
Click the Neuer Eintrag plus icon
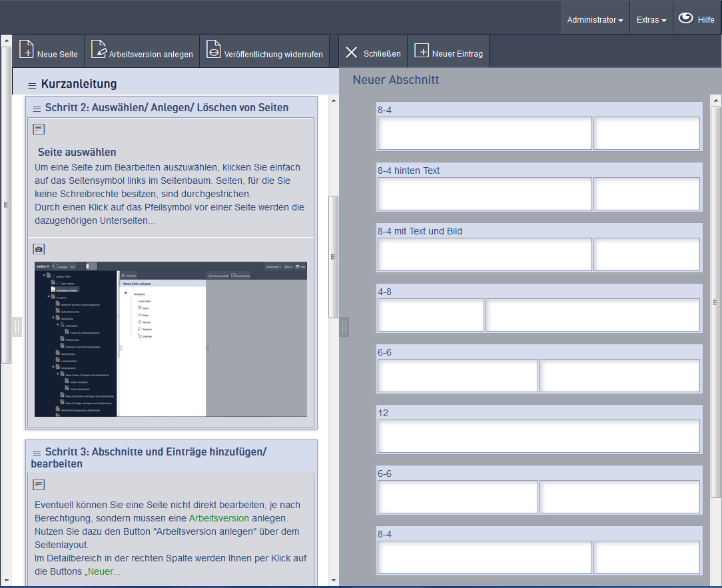pos(422,51)
